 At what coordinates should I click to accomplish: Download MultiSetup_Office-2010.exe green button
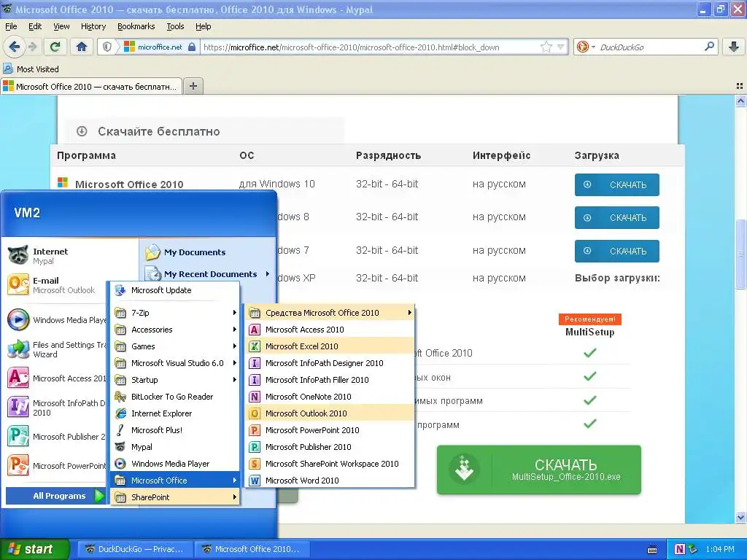pos(539,470)
